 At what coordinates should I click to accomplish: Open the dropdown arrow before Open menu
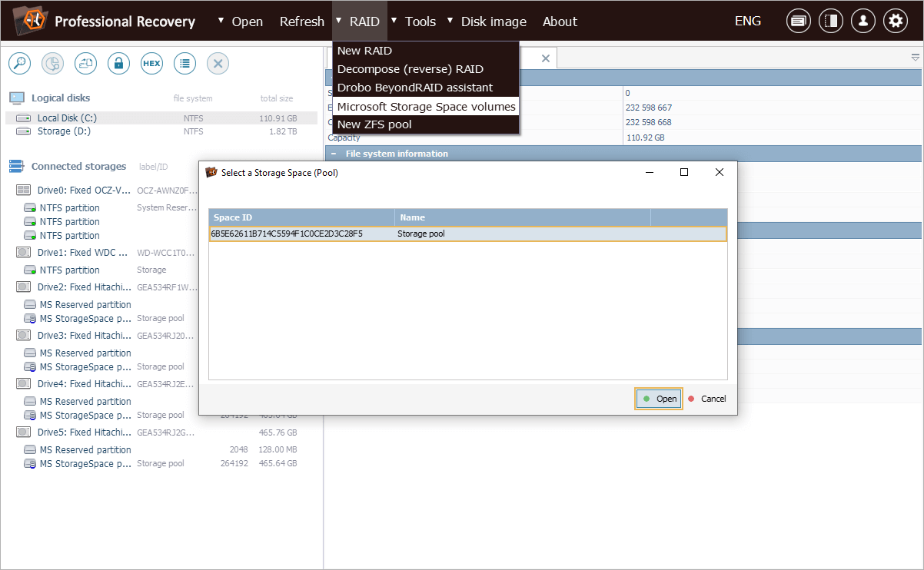(x=221, y=20)
